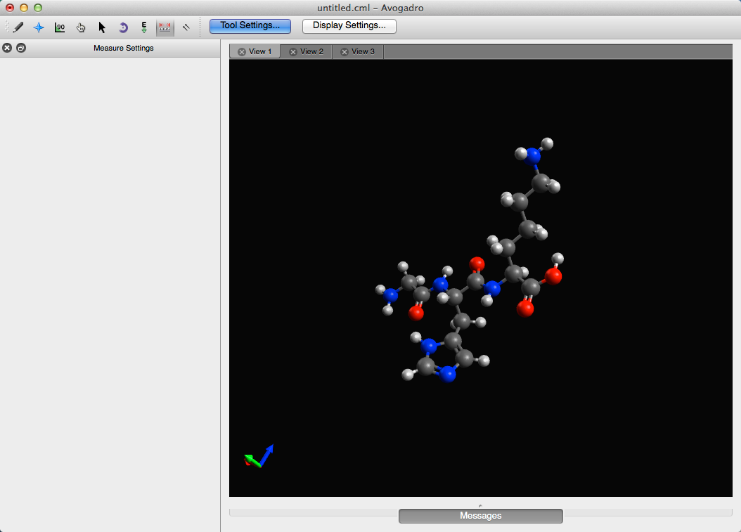741x532 pixels.
Task: Switch to the View 1 tab
Action: tap(260, 51)
